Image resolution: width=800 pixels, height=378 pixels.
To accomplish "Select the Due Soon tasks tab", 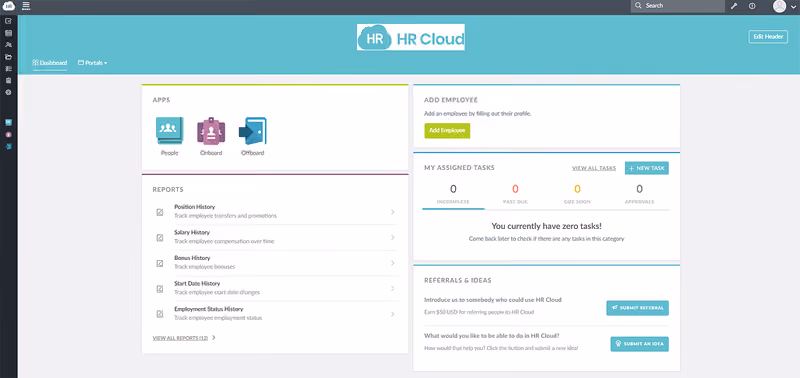I will tap(577, 194).
